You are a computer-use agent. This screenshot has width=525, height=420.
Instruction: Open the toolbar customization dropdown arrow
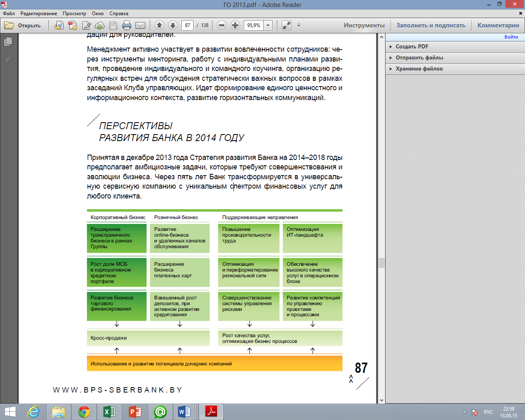(x=299, y=25)
